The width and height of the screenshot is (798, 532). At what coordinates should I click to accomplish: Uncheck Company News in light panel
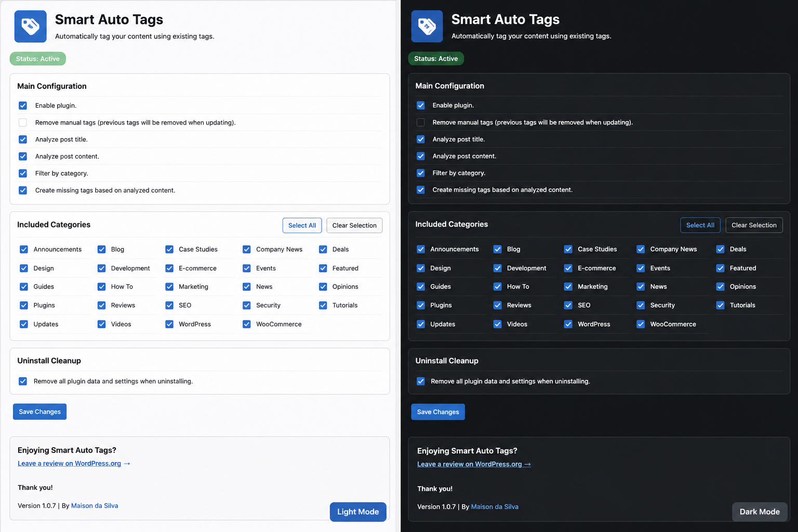click(x=247, y=249)
